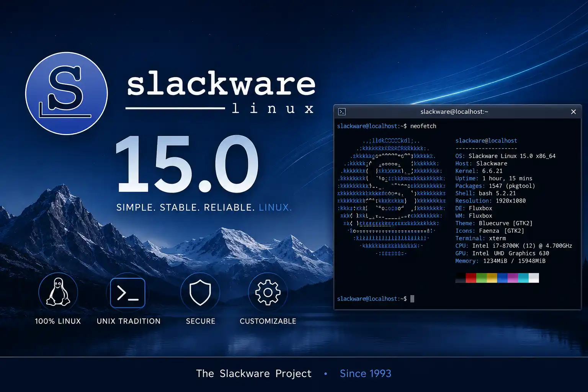Click 'The Slackware Project' footer text
Image resolution: width=588 pixels, height=392 pixels.
[254, 374]
